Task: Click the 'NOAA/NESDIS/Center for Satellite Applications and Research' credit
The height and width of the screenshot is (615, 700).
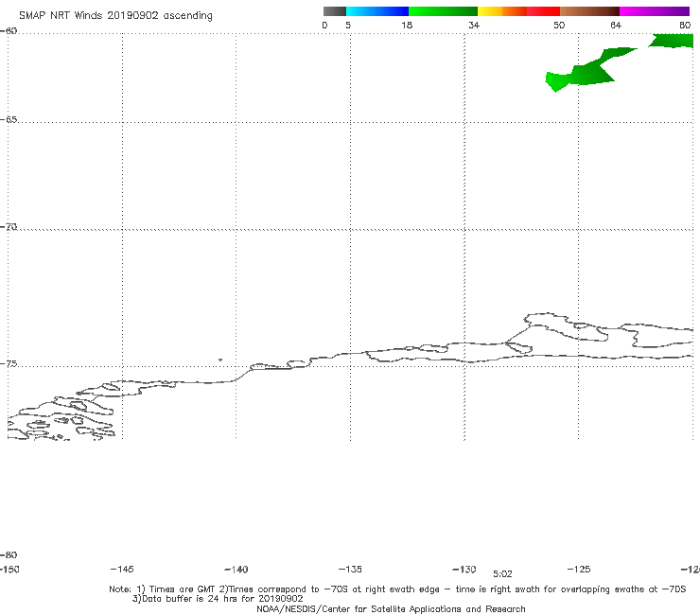Action: [x=391, y=609]
